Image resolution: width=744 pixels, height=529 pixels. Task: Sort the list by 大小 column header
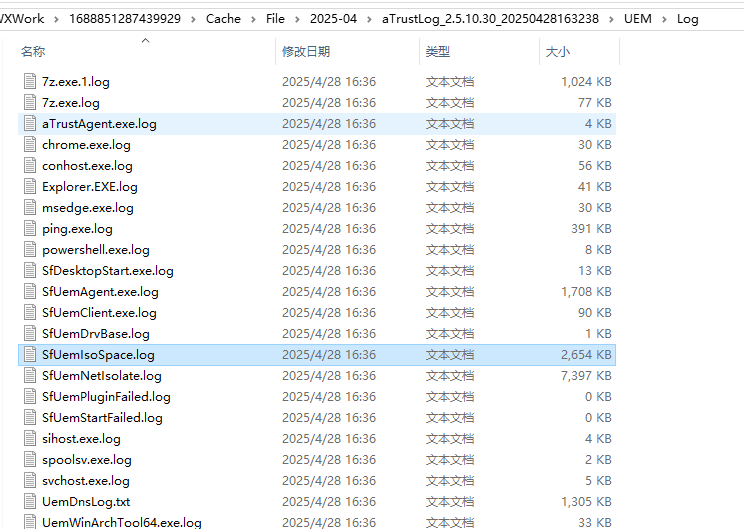(557, 51)
